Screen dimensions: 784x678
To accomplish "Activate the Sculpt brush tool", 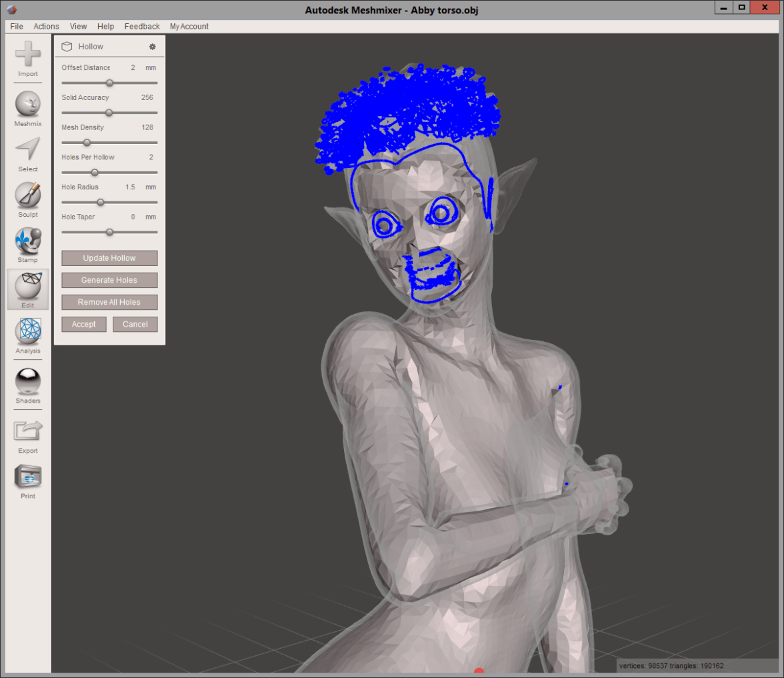I will pos(27,195).
